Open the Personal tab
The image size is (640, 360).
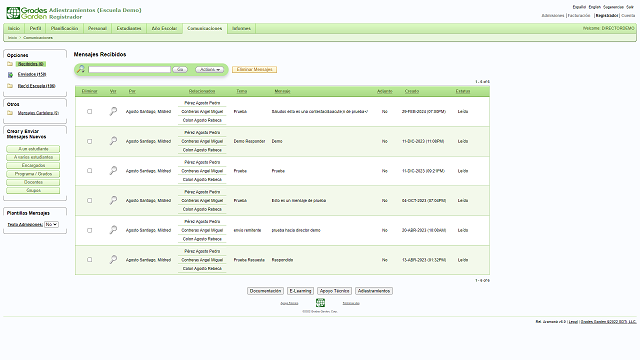97,28
